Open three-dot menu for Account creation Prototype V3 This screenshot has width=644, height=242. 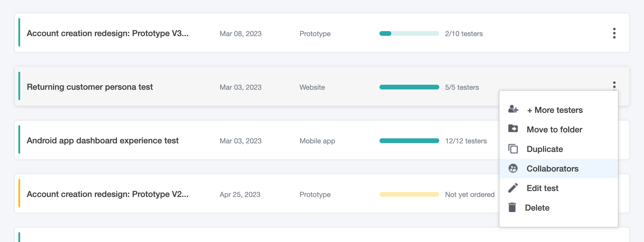(x=614, y=33)
